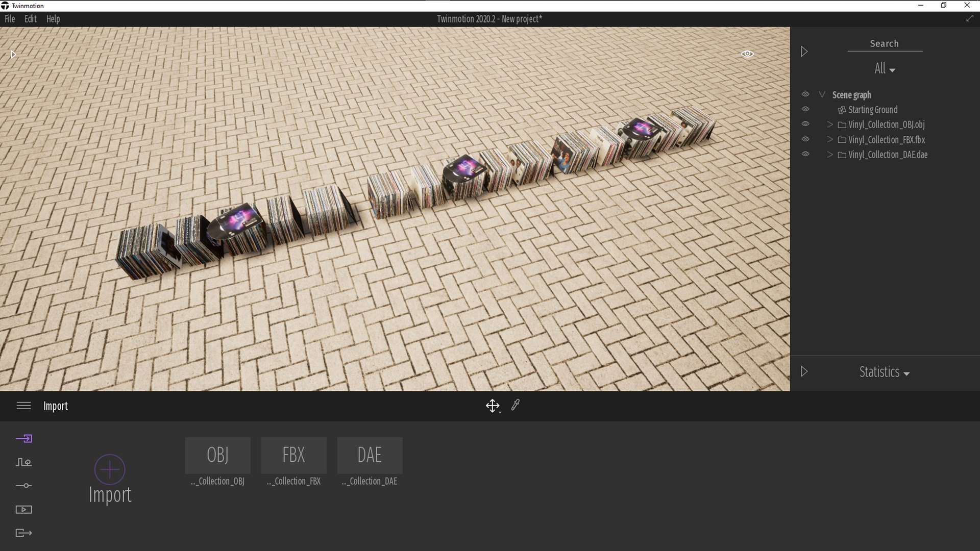Open the All filter dropdown
This screenshot has height=551, width=980.
point(885,68)
